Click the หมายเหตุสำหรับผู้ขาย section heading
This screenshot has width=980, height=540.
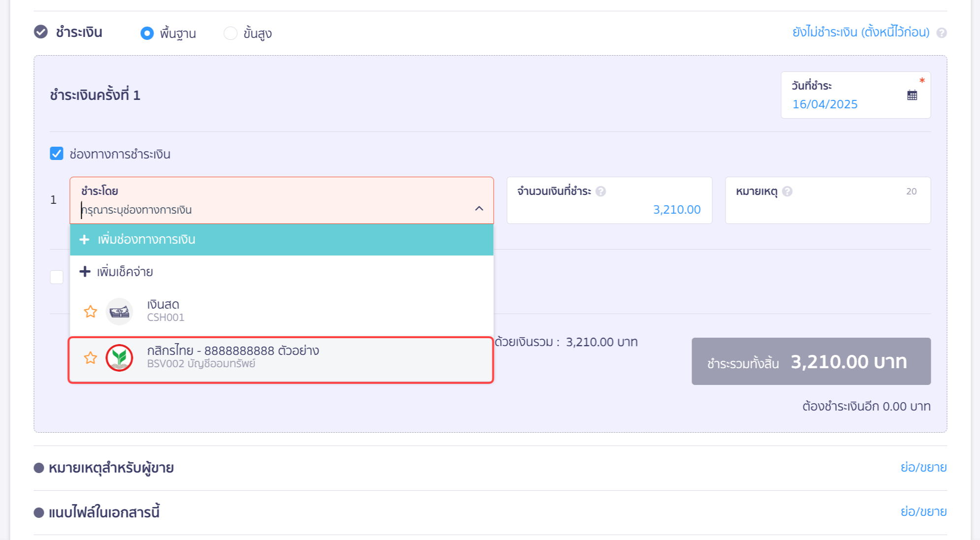click(x=111, y=468)
